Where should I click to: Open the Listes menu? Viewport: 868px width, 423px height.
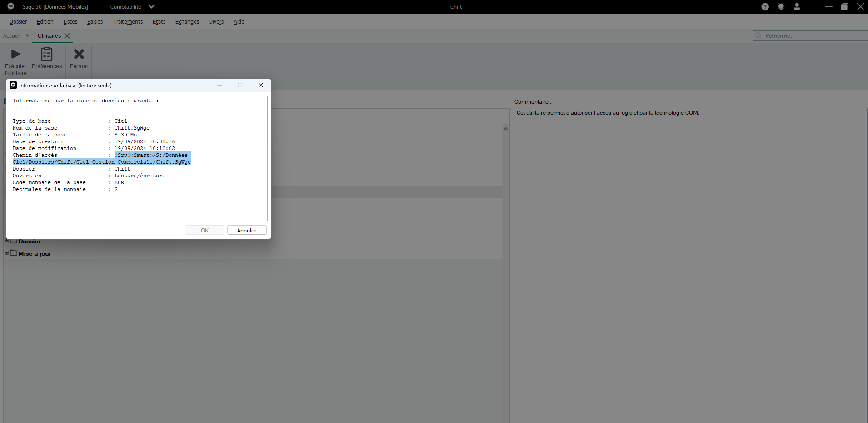[x=70, y=22]
